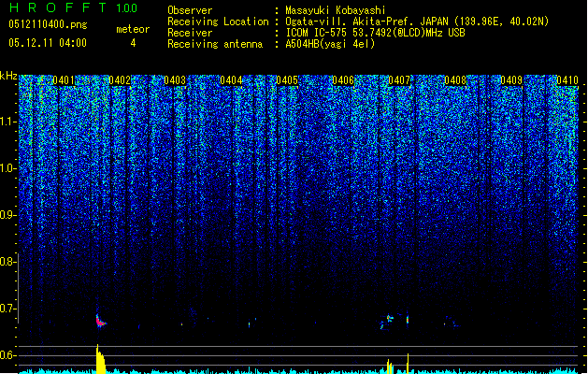
Task: Click the Receiving Location value Ogata-vill. Akita-Pref.
Action: point(351,22)
